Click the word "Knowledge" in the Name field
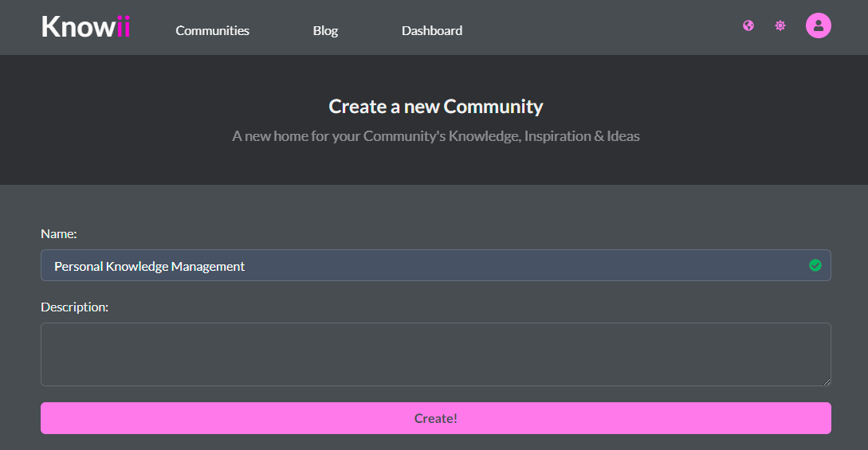This screenshot has height=450, width=868. click(x=137, y=267)
